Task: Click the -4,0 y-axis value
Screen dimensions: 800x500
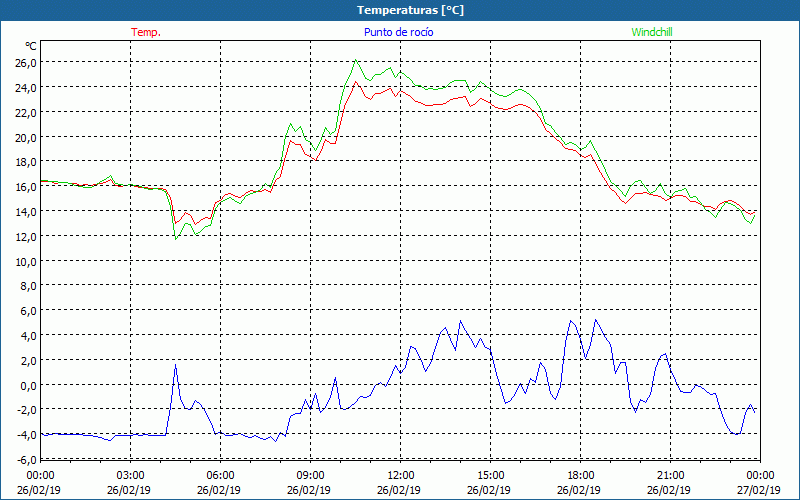Action: click(27, 435)
